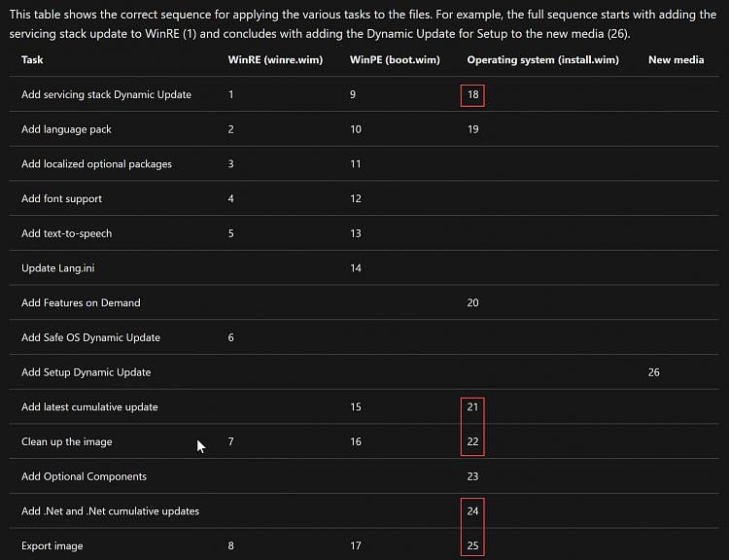This screenshot has width=729, height=560.
Task: Select the Add language pack task
Action: point(66,129)
